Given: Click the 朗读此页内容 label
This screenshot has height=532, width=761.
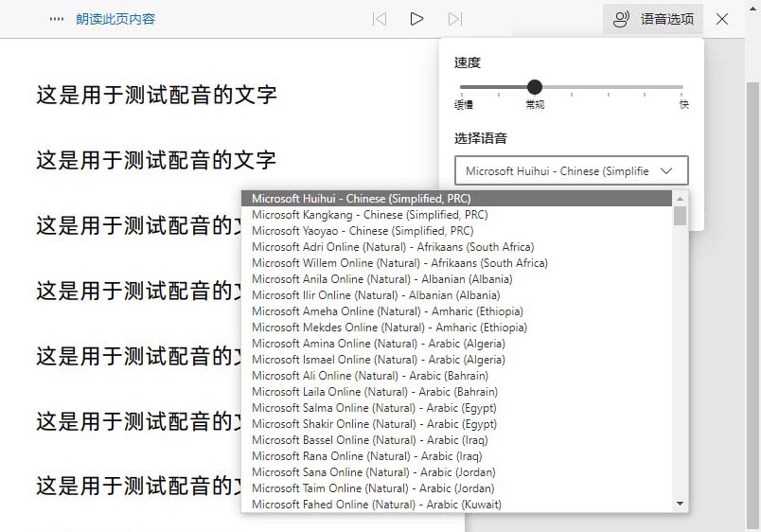Looking at the screenshot, I should click(115, 19).
